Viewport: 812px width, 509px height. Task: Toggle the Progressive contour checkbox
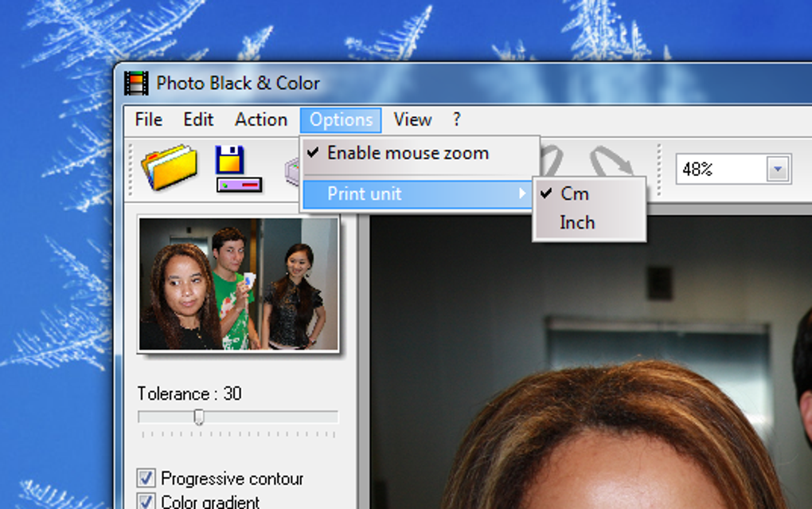[146, 478]
